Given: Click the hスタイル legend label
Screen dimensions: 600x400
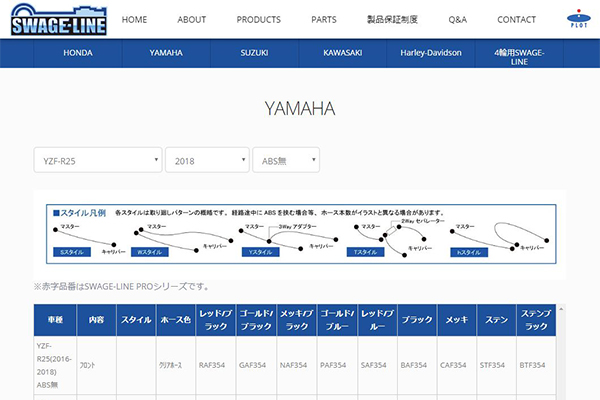Looking at the screenshot, I should pos(469,253).
